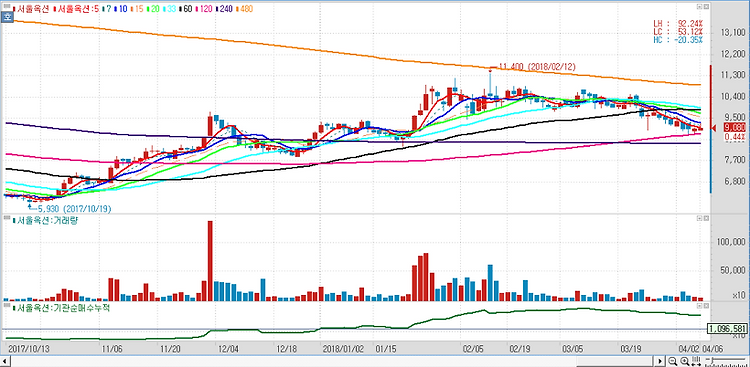Click the blue '호' button near top-left

(x=8, y=16)
